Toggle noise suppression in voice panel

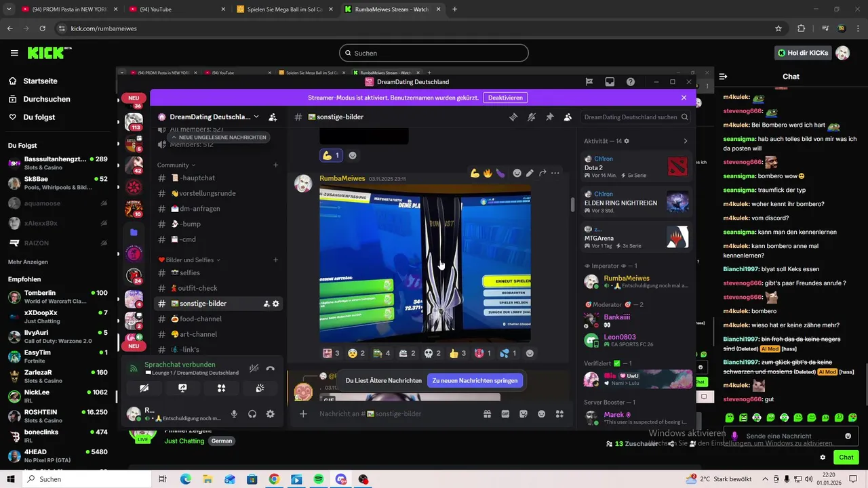(254, 368)
